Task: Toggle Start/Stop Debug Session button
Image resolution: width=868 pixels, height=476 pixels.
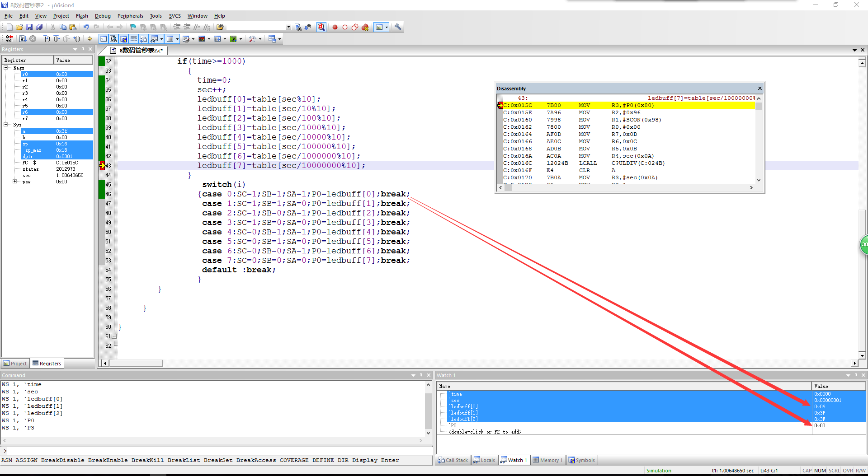Action: (321, 27)
